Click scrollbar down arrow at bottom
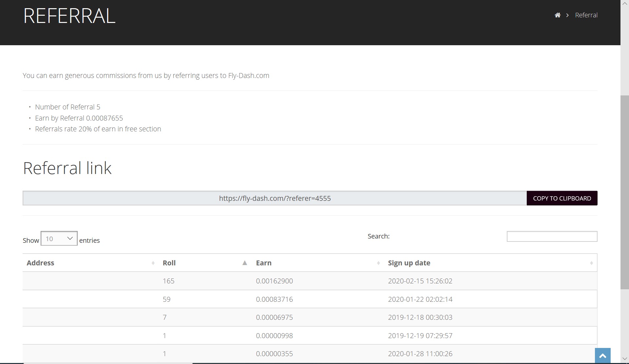629x364 pixels. tap(624, 359)
